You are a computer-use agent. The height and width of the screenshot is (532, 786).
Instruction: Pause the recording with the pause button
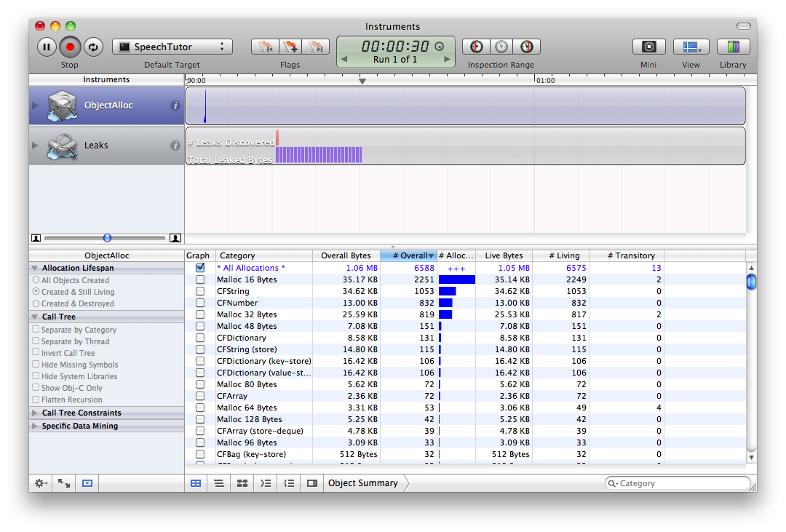click(x=47, y=47)
